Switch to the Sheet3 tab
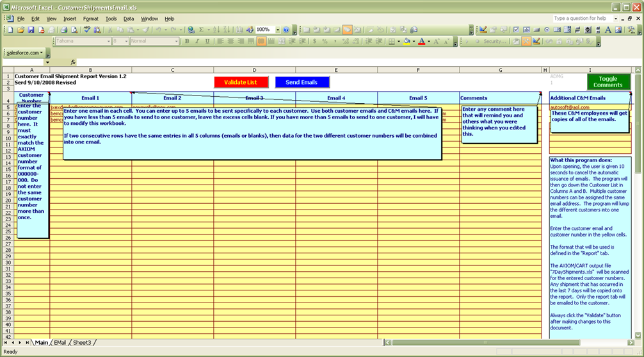Image resolution: width=644 pixels, height=357 pixels. pyautogui.click(x=82, y=342)
